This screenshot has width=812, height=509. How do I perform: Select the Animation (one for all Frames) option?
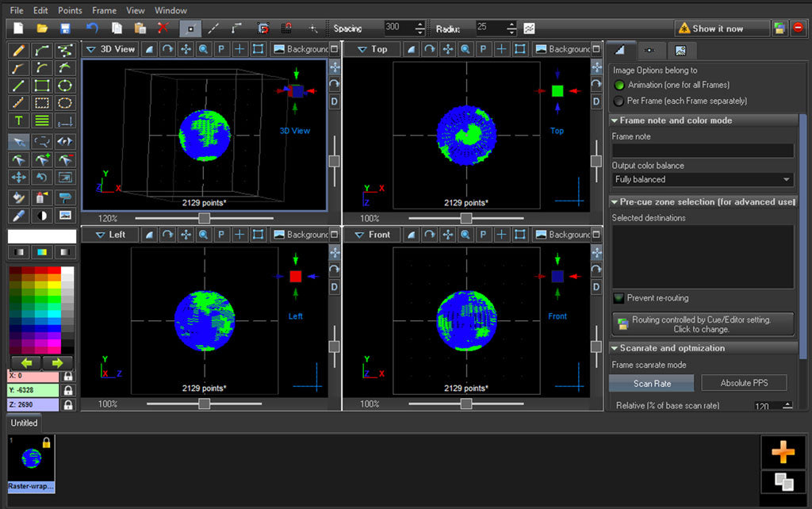[619, 85]
